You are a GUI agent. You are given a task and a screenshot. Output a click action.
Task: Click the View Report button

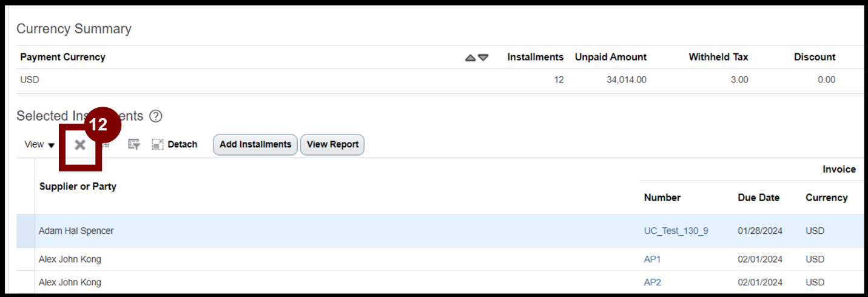[332, 144]
